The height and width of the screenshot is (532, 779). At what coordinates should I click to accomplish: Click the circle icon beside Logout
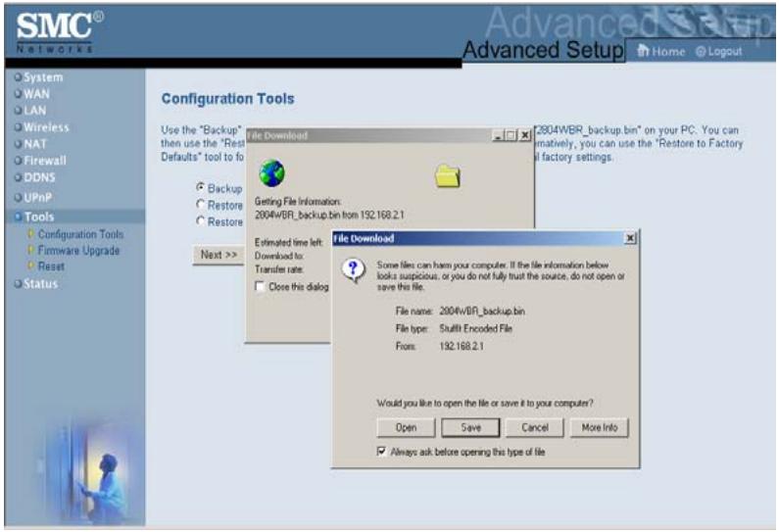click(x=701, y=52)
